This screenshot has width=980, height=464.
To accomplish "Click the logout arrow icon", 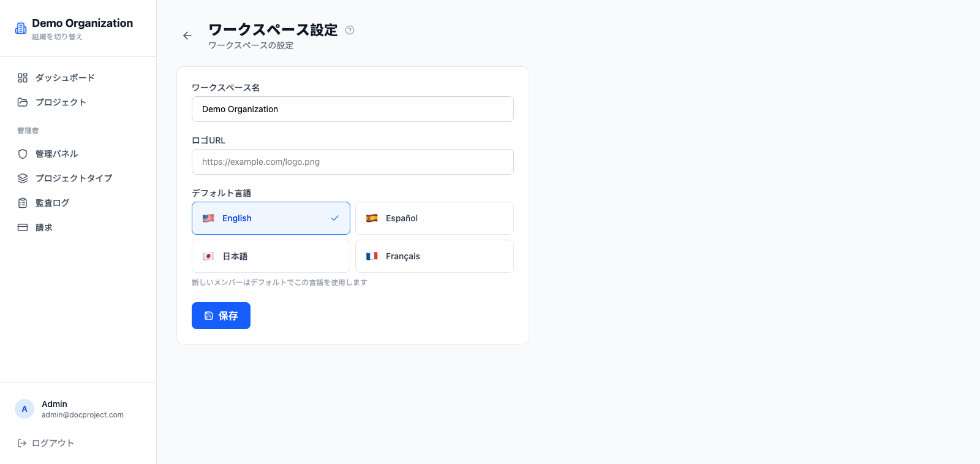I will point(22,443).
